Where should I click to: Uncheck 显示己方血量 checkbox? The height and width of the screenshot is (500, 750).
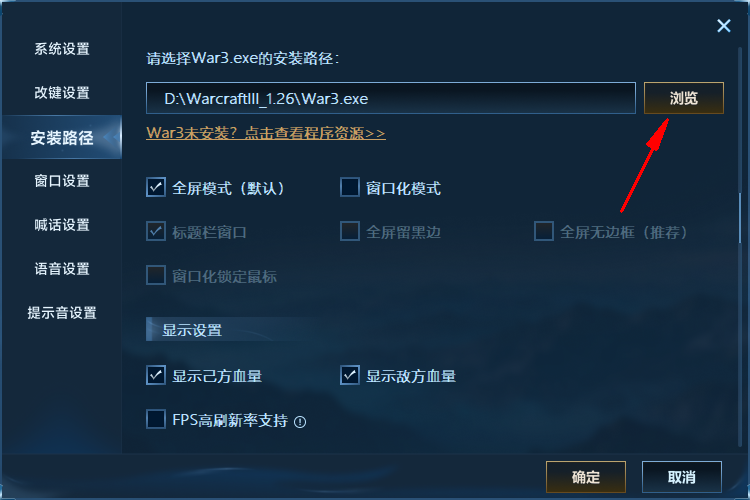(156, 376)
